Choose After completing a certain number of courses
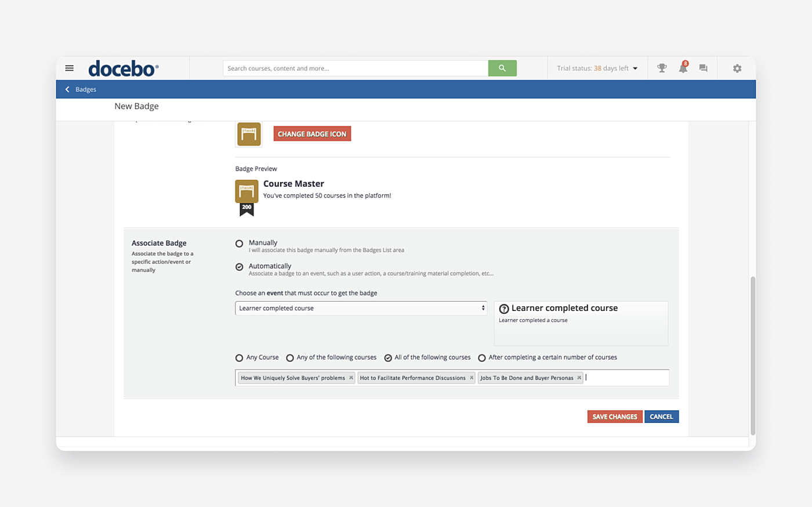The height and width of the screenshot is (507, 812). 482,358
